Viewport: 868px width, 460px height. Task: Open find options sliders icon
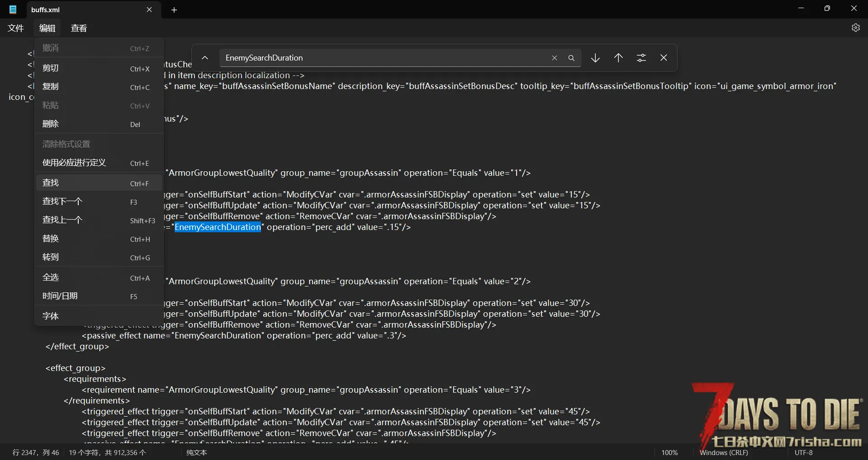pyautogui.click(x=641, y=58)
